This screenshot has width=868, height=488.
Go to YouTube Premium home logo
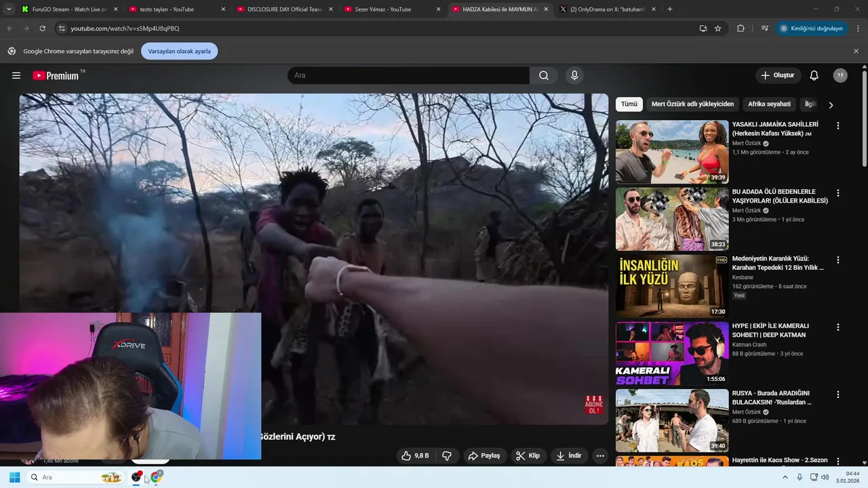[56, 75]
